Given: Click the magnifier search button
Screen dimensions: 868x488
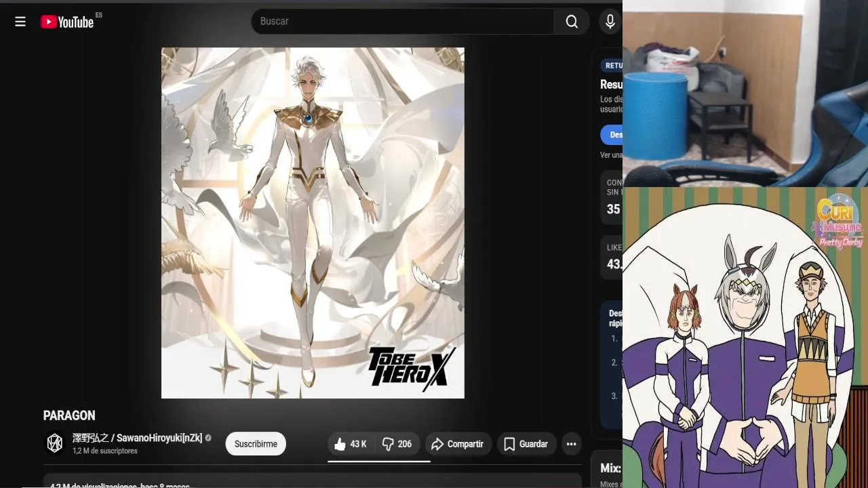Looking at the screenshot, I should (572, 22).
